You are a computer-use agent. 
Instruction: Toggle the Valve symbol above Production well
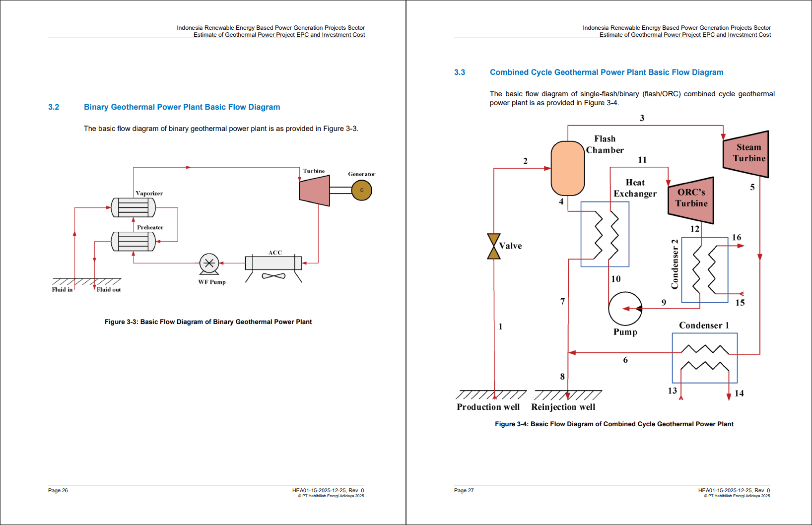pyautogui.click(x=494, y=245)
